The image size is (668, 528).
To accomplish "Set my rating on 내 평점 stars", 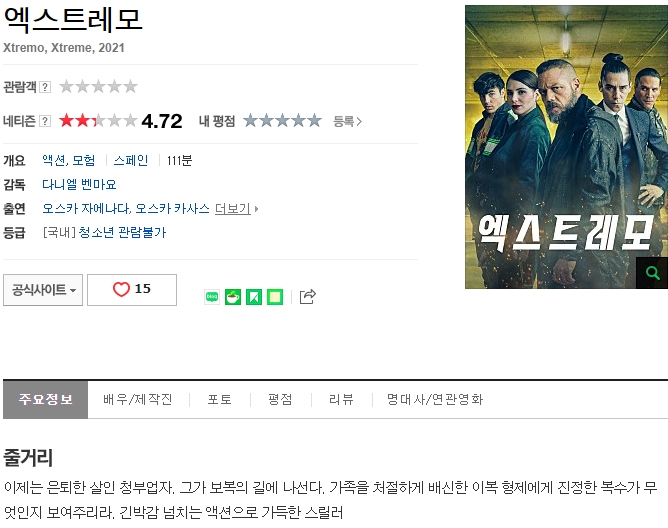I will [x=282, y=121].
